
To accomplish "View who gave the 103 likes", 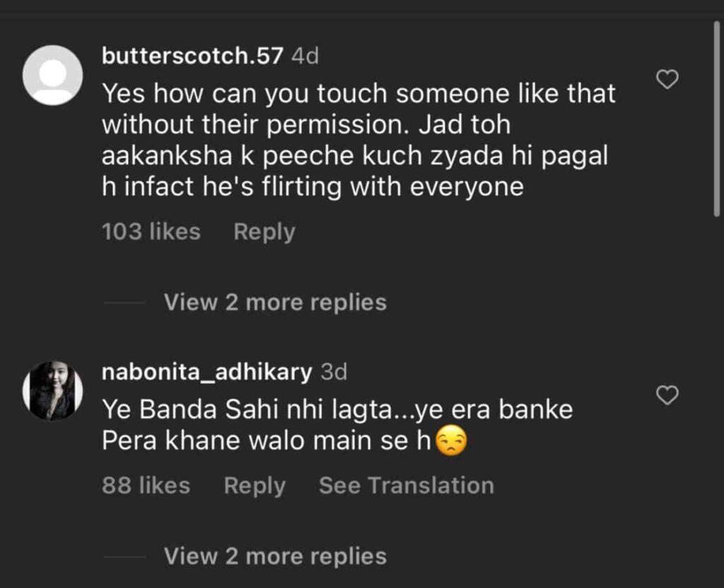I will [x=151, y=232].
